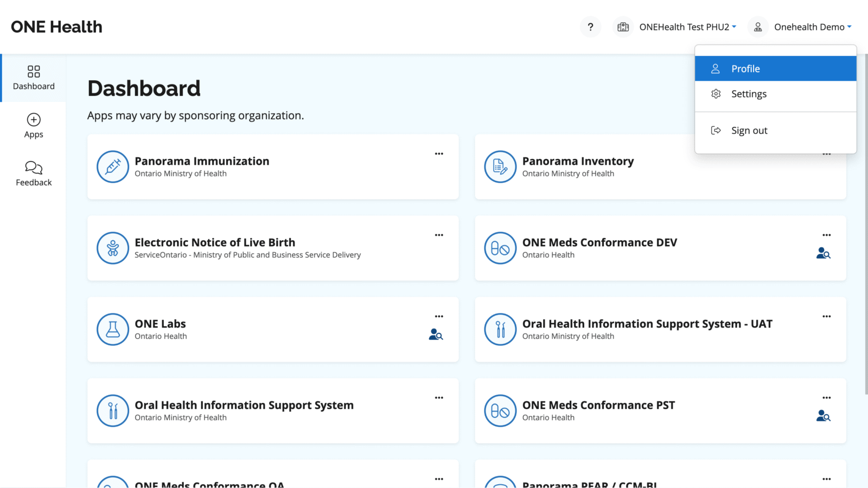The width and height of the screenshot is (868, 488).
Task: Click the Dashboard grid icon in sidebar
Action: click(34, 72)
